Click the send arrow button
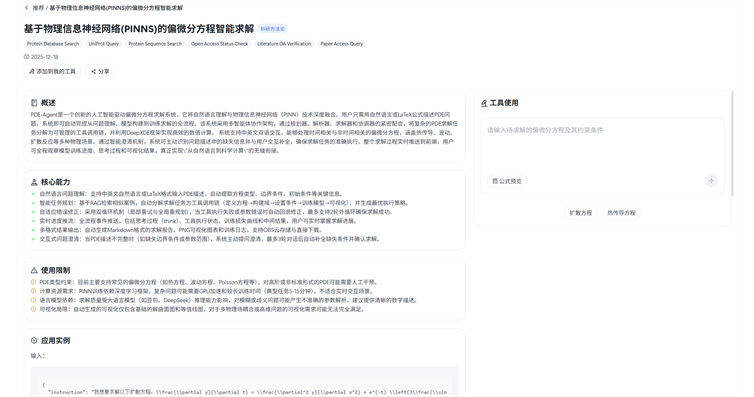Screen dimensions: 754x397 (x=711, y=181)
